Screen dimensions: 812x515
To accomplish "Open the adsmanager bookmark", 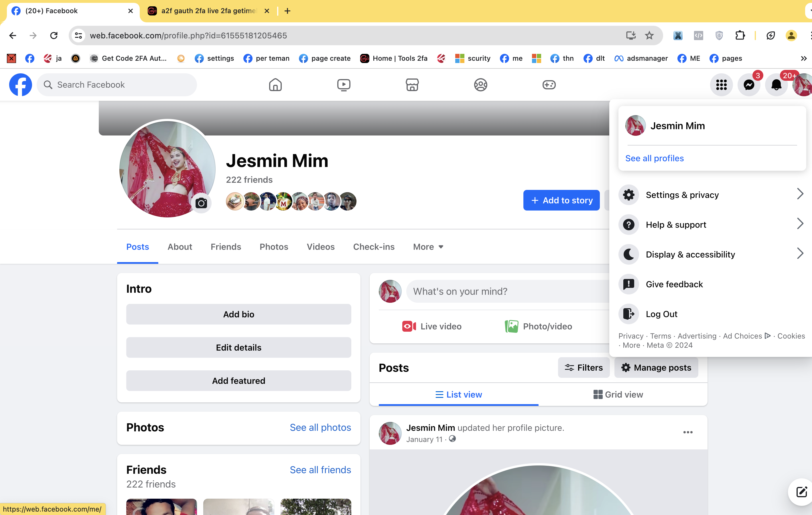I will 641,58.
